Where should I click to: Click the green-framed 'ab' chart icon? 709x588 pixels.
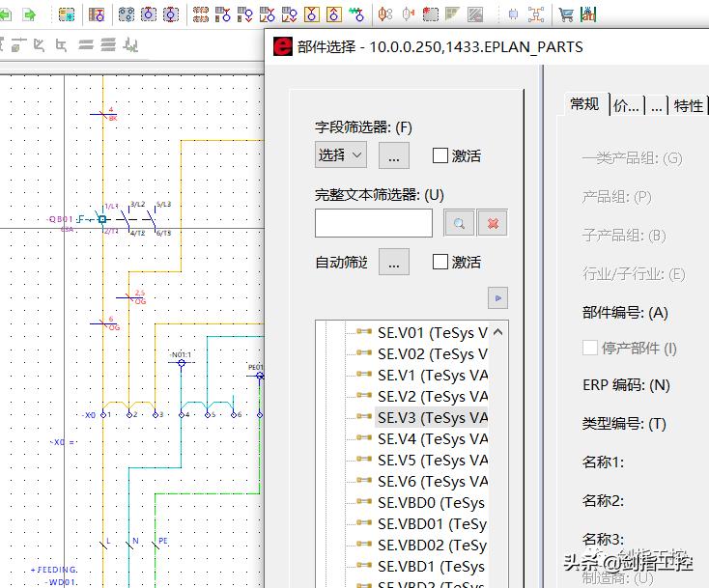588,14
